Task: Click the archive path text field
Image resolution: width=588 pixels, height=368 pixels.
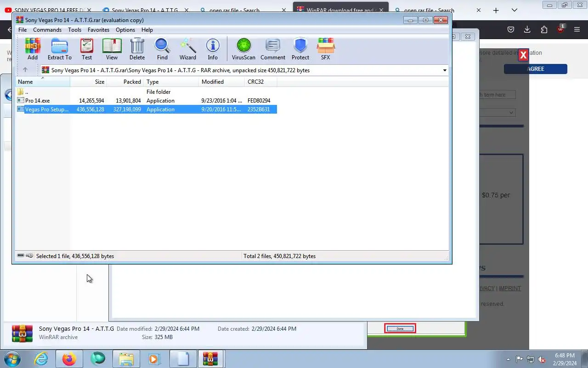Action: pos(241,70)
